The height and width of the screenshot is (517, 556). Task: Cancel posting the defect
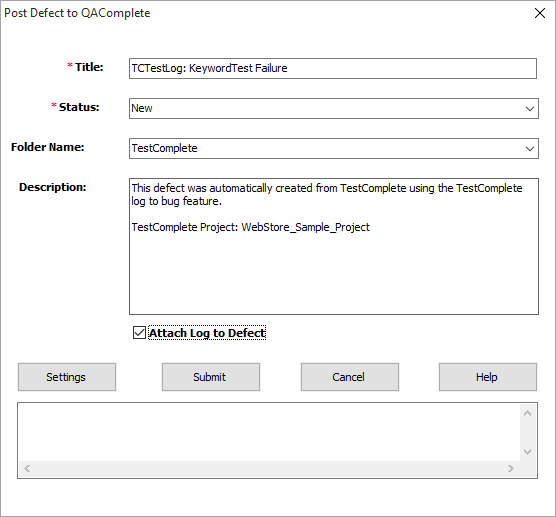click(350, 377)
